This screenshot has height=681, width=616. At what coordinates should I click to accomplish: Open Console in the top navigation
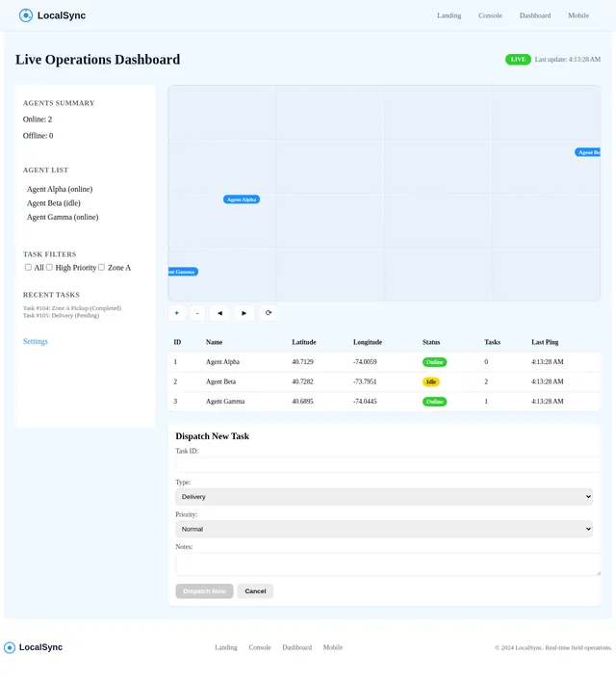tap(490, 15)
